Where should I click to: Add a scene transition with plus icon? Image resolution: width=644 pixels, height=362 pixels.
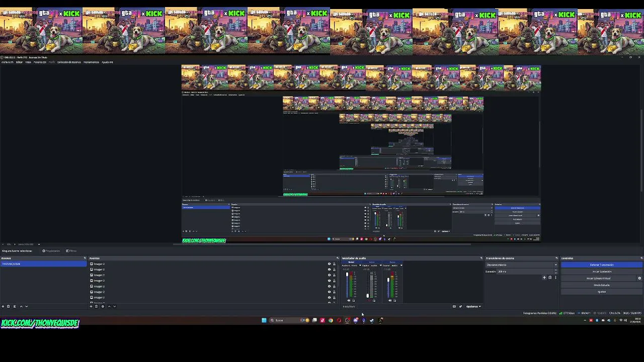544,278
